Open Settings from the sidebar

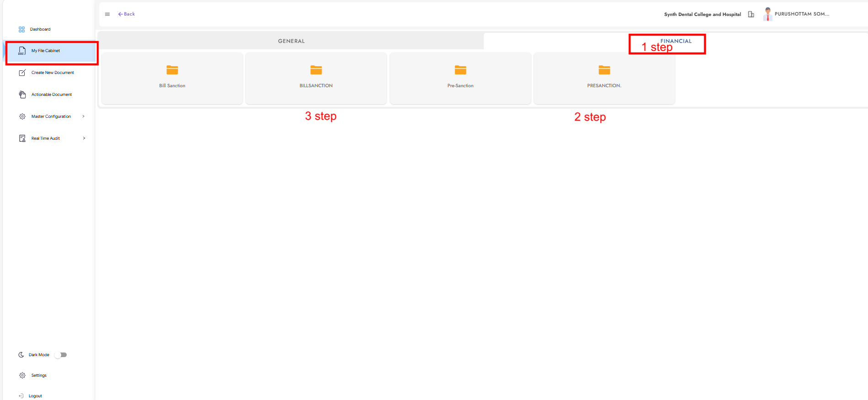tap(38, 375)
